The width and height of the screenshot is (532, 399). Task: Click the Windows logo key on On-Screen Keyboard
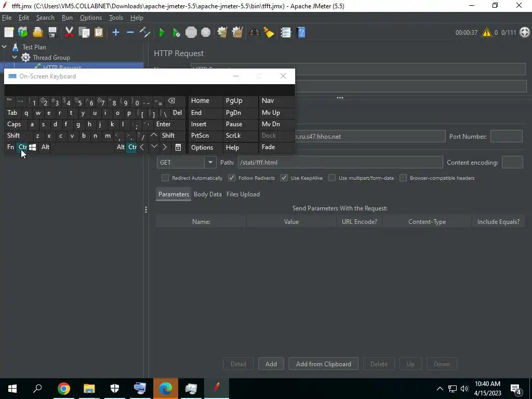(33, 147)
